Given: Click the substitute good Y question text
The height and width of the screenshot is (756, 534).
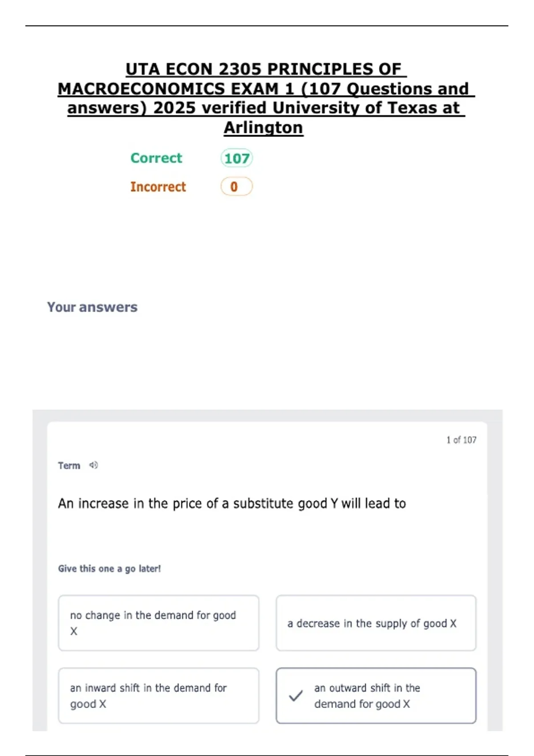Looking at the screenshot, I should click(232, 503).
